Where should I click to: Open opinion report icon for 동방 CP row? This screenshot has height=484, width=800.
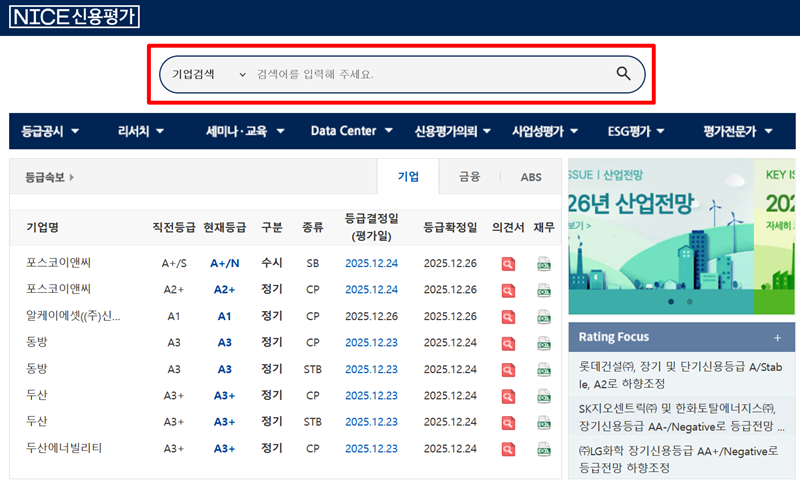(508, 343)
